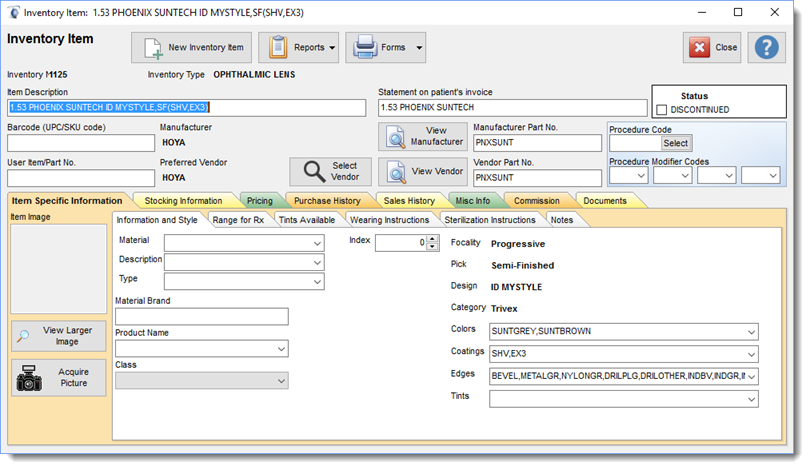This screenshot has height=469, width=809.
Task: Click the Acquire Picture camera button
Action: [x=59, y=378]
